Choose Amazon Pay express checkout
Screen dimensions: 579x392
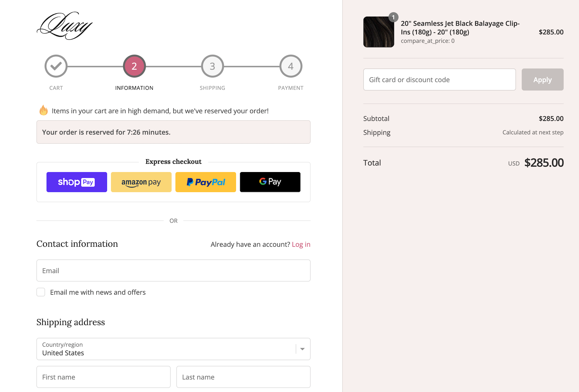[x=141, y=182]
